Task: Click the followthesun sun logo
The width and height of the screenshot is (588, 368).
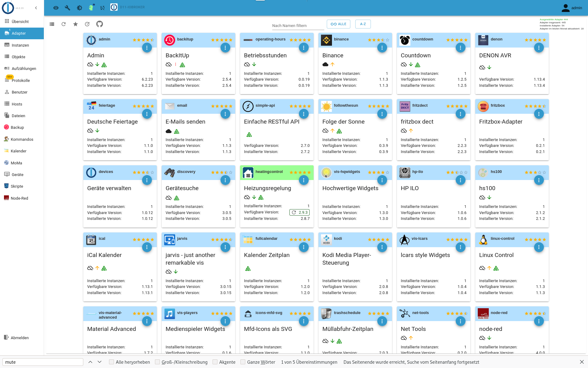Action: (326, 106)
